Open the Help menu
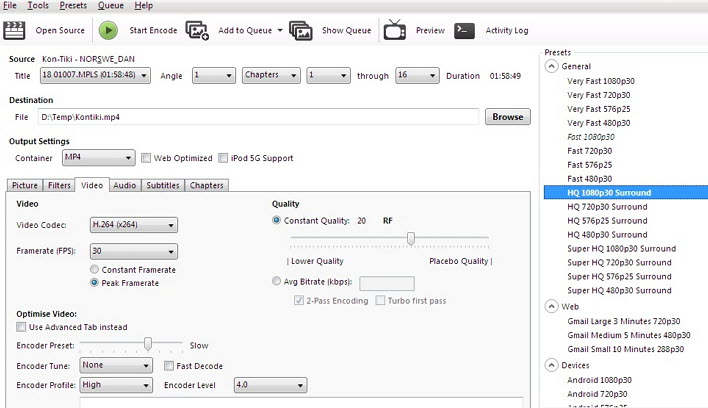The height and width of the screenshot is (408, 708). click(x=144, y=5)
